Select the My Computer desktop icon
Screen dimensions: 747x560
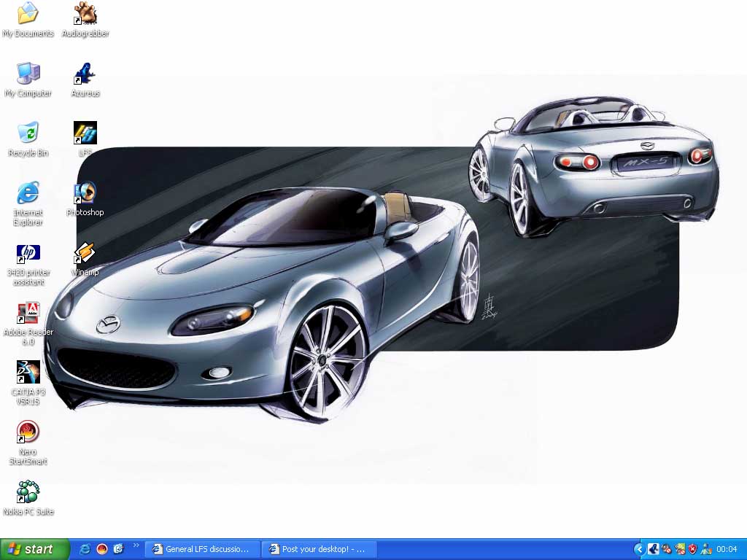28,79
